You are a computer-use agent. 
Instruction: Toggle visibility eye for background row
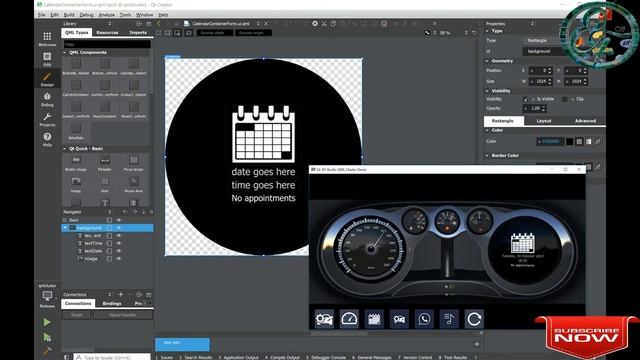119,228
